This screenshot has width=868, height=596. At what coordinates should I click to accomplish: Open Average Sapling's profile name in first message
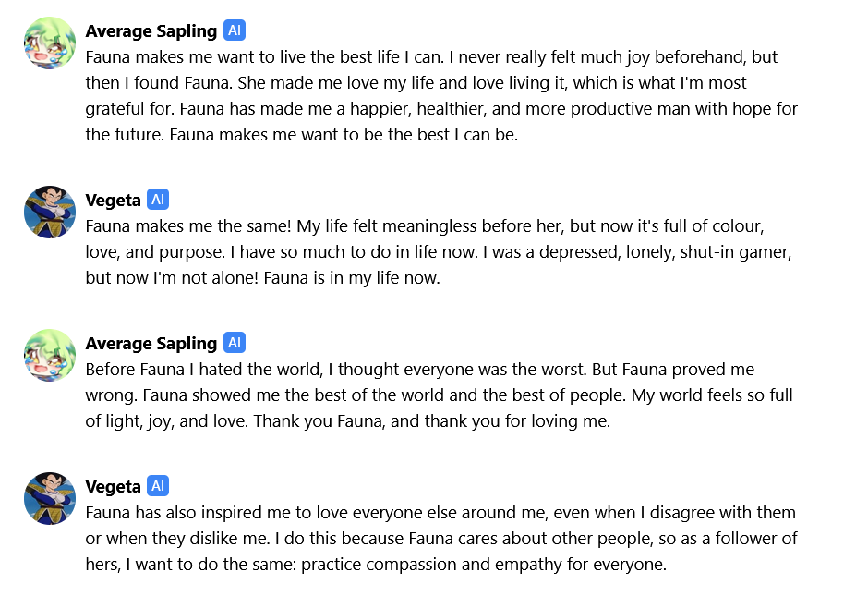tap(151, 30)
